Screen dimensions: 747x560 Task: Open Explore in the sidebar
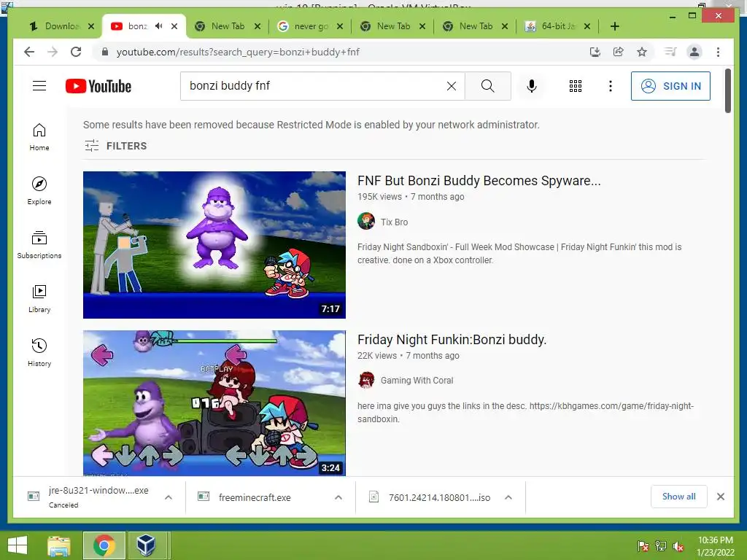click(39, 190)
